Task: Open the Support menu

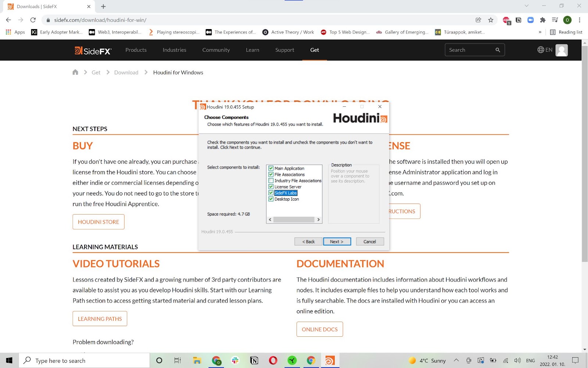Action: 285,50
